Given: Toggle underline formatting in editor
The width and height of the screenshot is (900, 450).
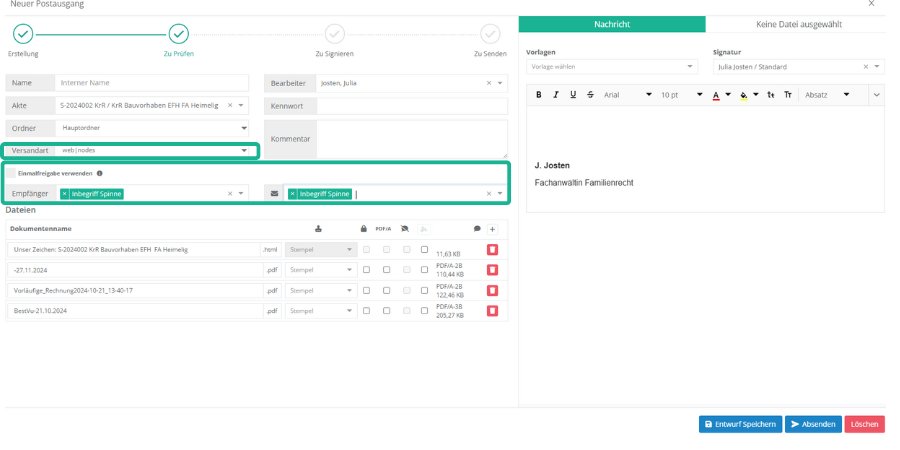Looking at the screenshot, I should [573, 95].
